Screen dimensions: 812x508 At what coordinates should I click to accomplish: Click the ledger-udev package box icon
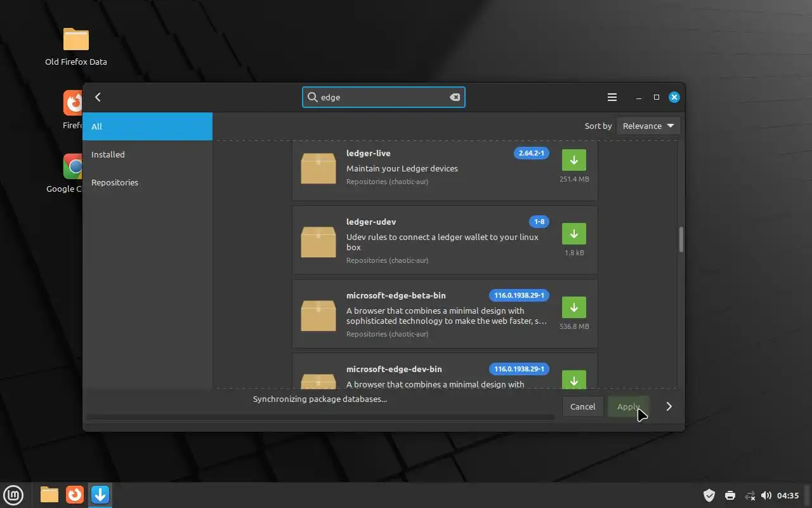click(x=318, y=242)
